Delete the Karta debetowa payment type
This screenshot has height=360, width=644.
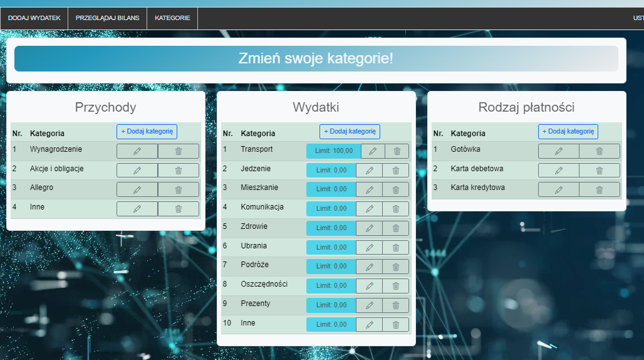[x=599, y=171]
